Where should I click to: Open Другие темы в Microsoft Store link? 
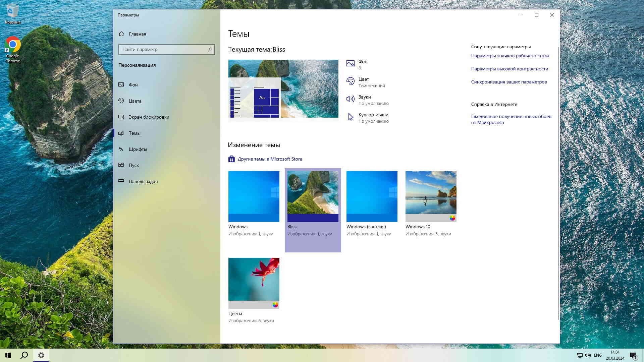coord(270,159)
